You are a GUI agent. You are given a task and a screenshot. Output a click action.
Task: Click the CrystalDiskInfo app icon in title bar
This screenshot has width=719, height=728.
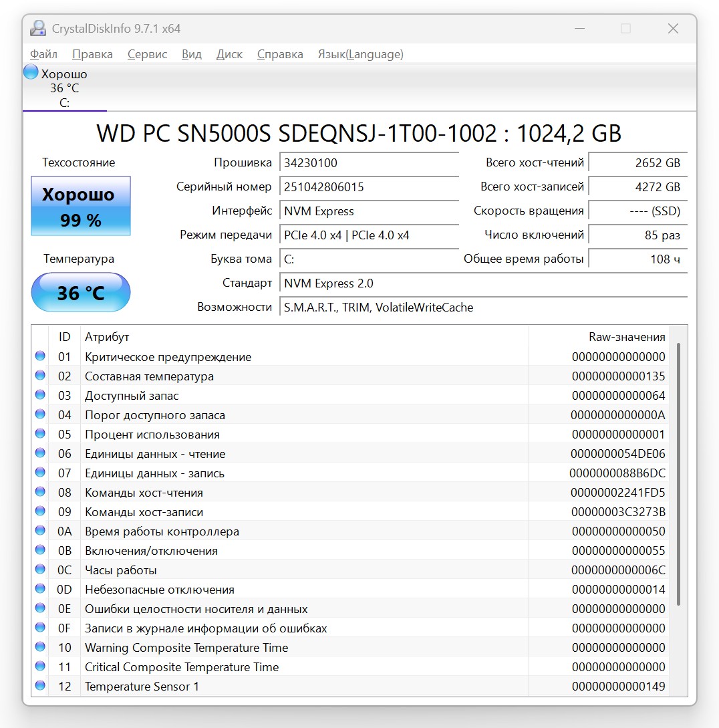click(x=38, y=28)
